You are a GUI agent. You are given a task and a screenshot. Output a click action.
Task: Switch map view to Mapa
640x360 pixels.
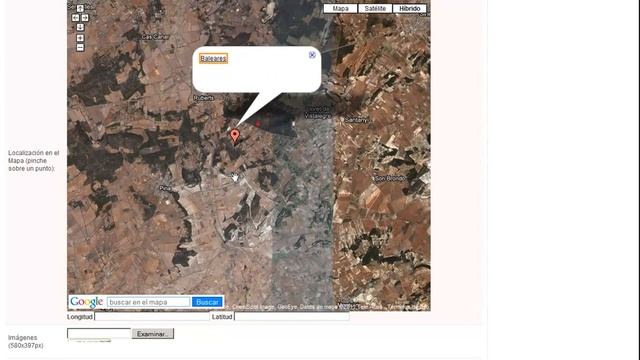pyautogui.click(x=340, y=9)
